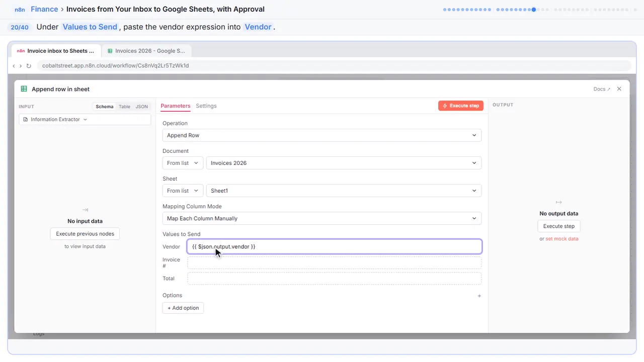Viewport: 644px width, 362px height.
Task: Click the No output data message
Action: [559, 214]
